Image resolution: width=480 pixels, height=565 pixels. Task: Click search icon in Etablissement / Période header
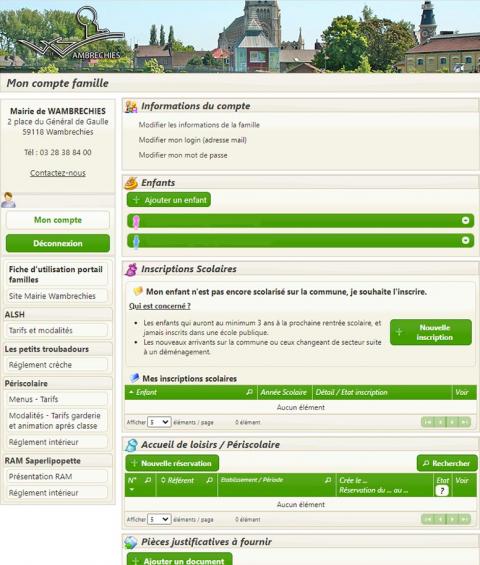[328, 480]
